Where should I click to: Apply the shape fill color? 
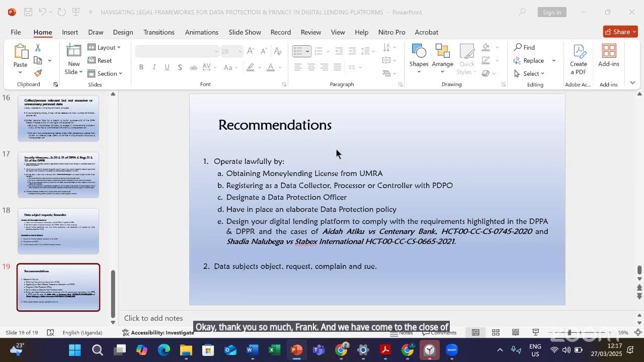486,47
